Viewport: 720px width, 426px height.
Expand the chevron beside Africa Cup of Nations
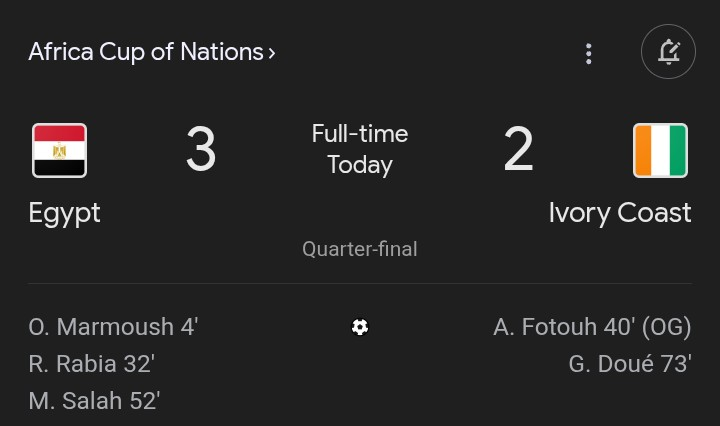tap(272, 53)
